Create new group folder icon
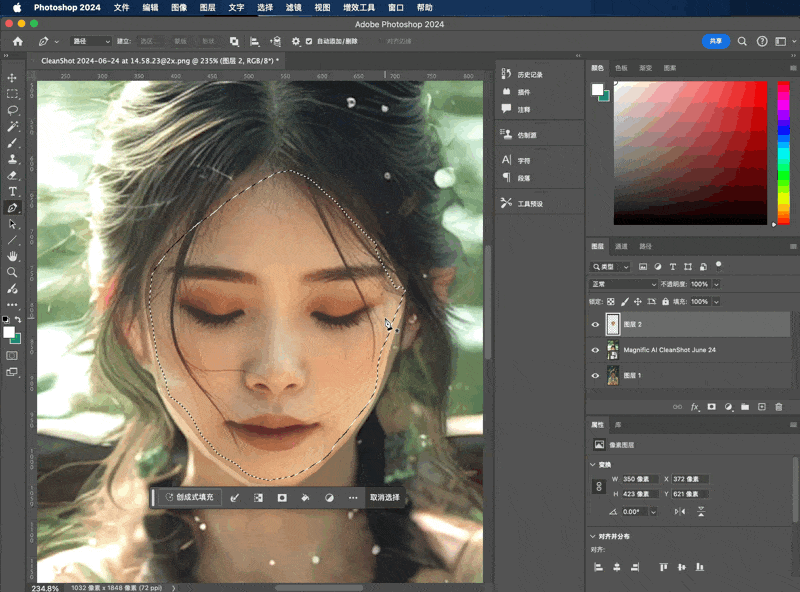Image resolution: width=800 pixels, height=592 pixels. [745, 407]
